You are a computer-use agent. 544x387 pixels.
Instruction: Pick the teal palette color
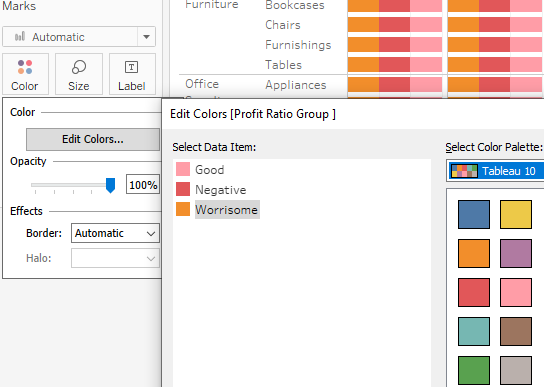pyautogui.click(x=474, y=331)
